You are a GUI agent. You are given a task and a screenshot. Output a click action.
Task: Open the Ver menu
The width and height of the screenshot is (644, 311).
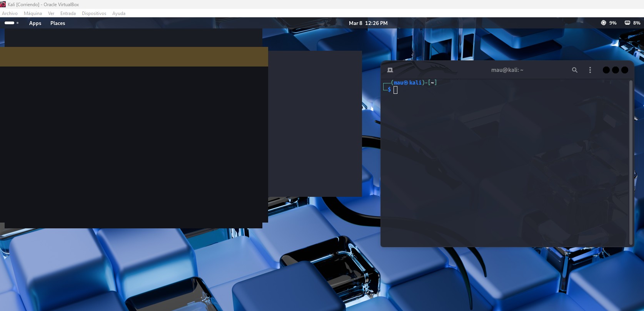tap(51, 13)
